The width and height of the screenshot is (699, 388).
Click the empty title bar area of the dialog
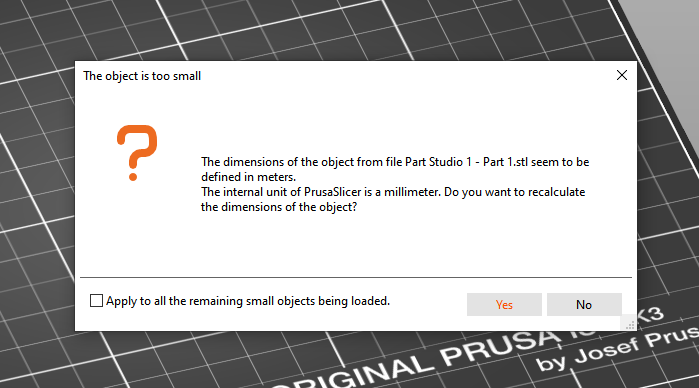[401, 75]
